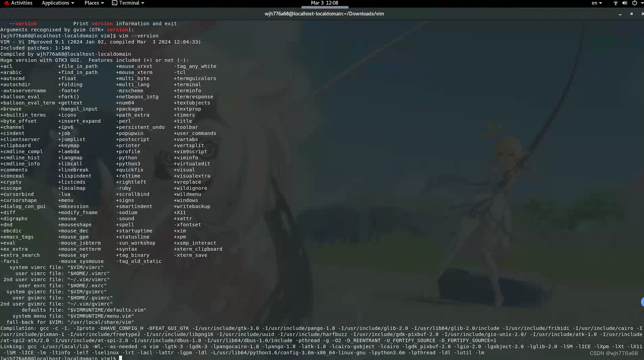
Task: Click the power icon in system tray
Action: (634, 3)
